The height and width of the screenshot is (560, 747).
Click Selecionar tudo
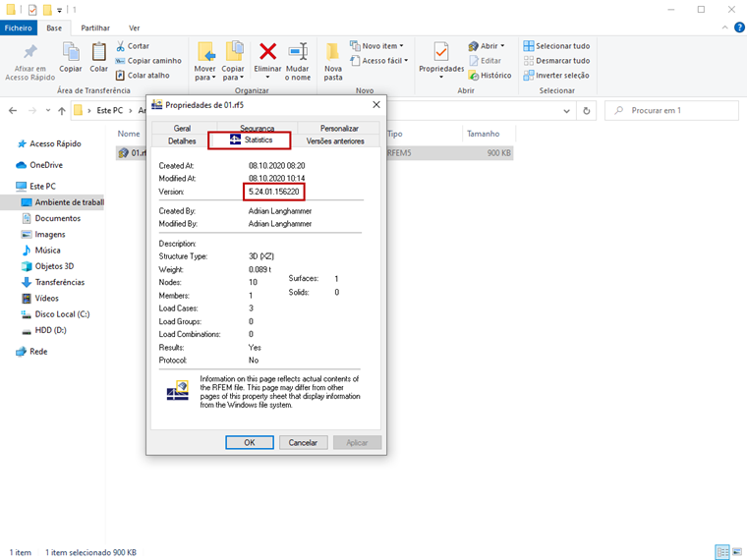556,46
